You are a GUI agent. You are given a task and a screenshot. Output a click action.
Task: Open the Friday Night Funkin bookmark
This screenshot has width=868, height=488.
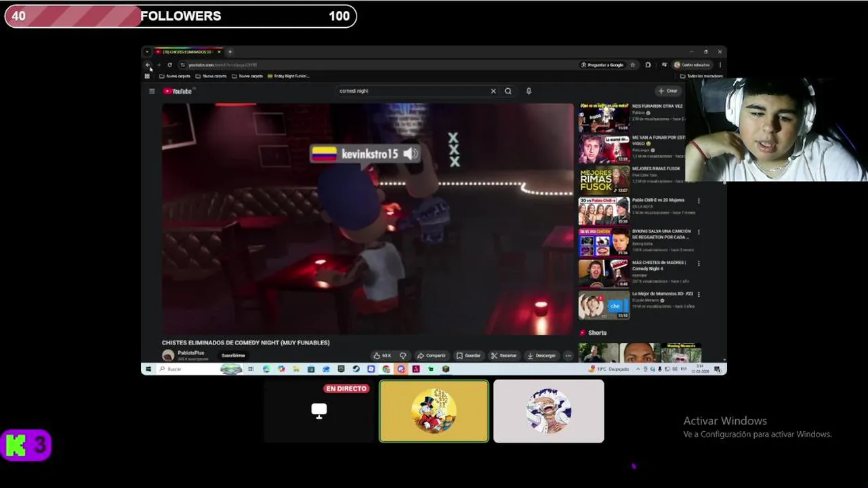[289, 76]
